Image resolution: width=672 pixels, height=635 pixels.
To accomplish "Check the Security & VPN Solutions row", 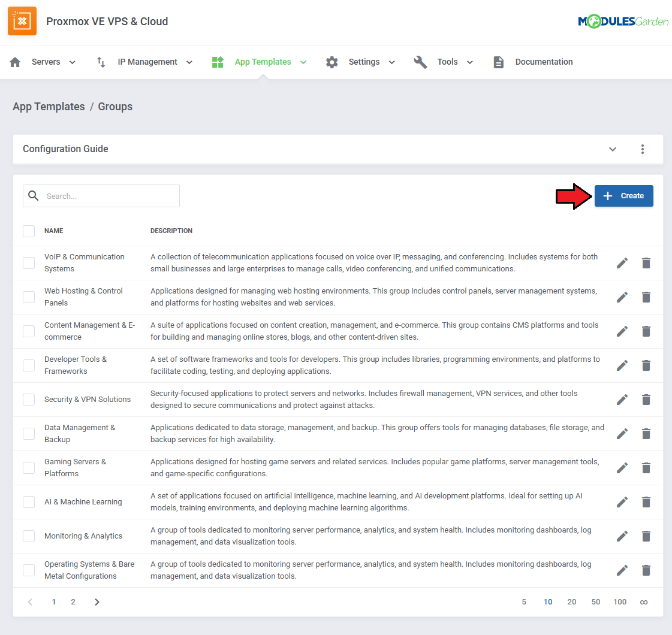I will point(29,400).
